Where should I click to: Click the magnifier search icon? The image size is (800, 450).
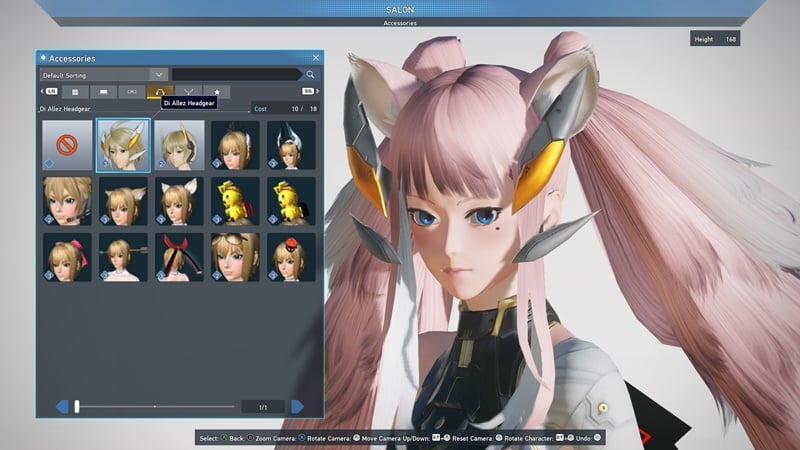pyautogui.click(x=310, y=75)
